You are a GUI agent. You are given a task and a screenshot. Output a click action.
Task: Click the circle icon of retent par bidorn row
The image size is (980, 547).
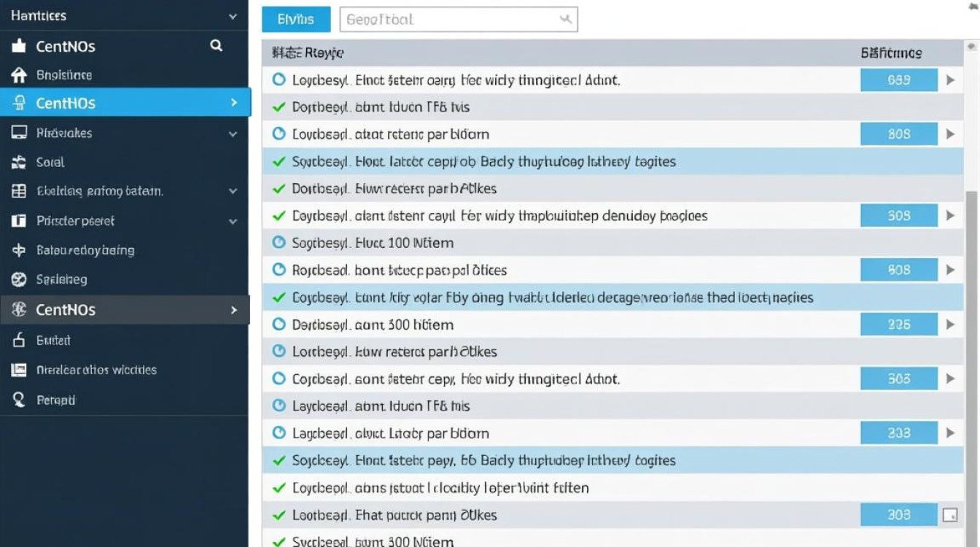(279, 134)
